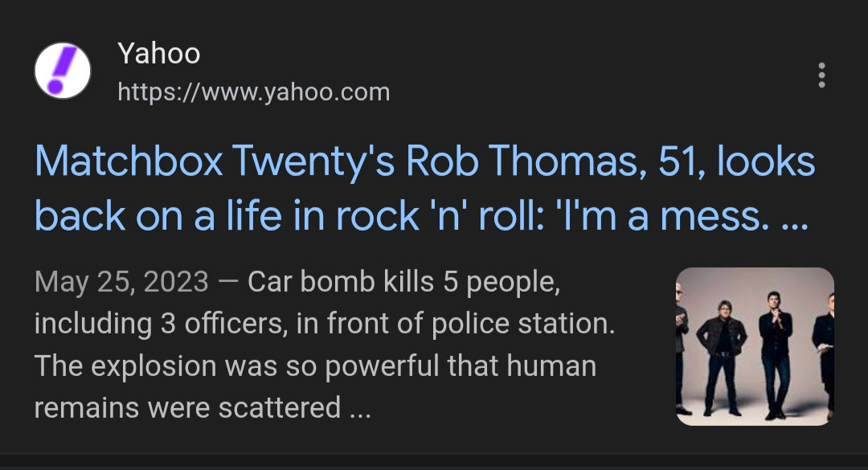Click the Yahoo purple exclamation favicon
868x470 pixels.
coord(62,71)
